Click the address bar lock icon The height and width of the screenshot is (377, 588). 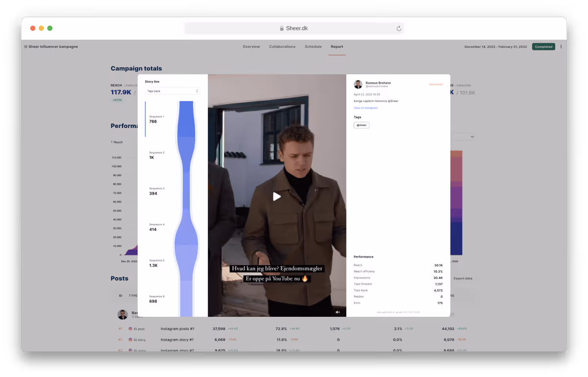[x=282, y=28]
